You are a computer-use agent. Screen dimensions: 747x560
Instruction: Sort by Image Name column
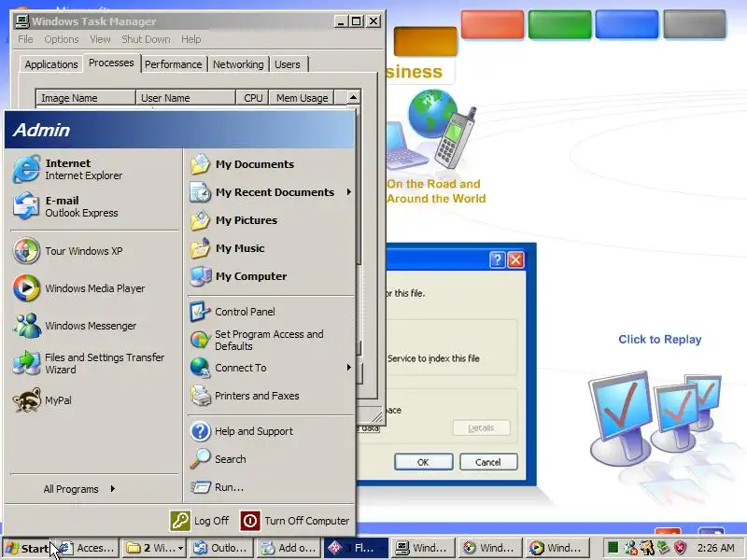(86, 98)
